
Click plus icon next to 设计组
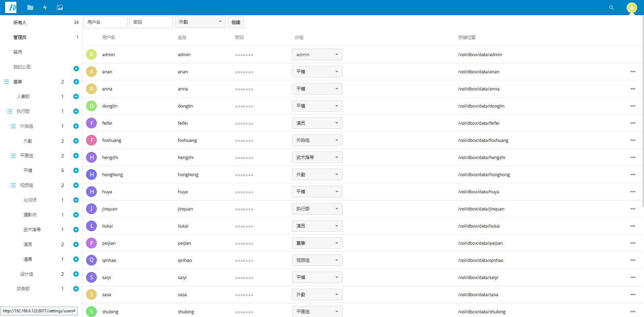coord(76,274)
